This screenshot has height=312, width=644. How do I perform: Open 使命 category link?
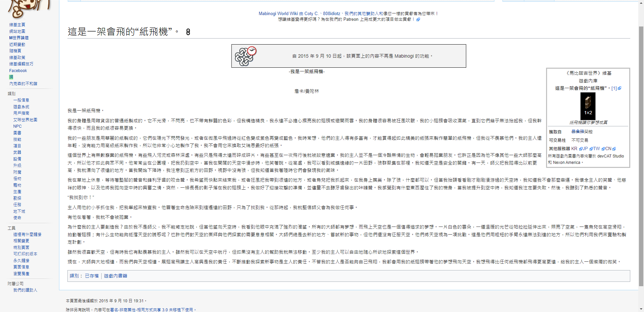click(17, 218)
